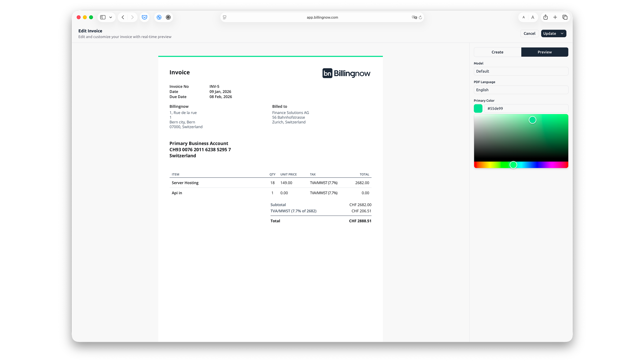The width and height of the screenshot is (644, 362).
Task: Switch to the Create tab
Action: (497, 52)
